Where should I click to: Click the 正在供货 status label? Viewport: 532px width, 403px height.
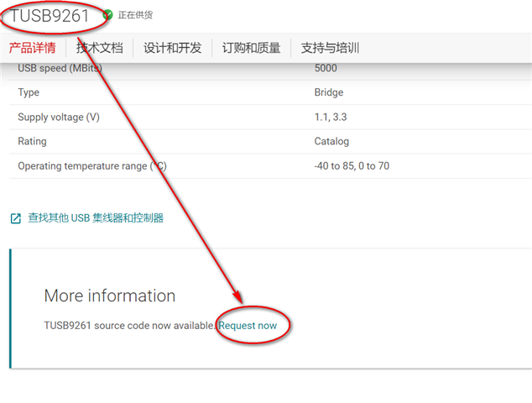pos(135,15)
